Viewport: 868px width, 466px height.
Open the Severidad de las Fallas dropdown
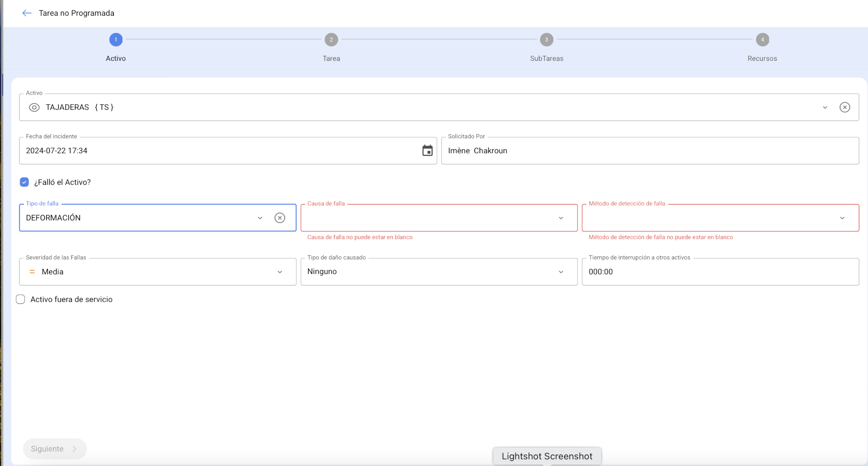pyautogui.click(x=280, y=272)
